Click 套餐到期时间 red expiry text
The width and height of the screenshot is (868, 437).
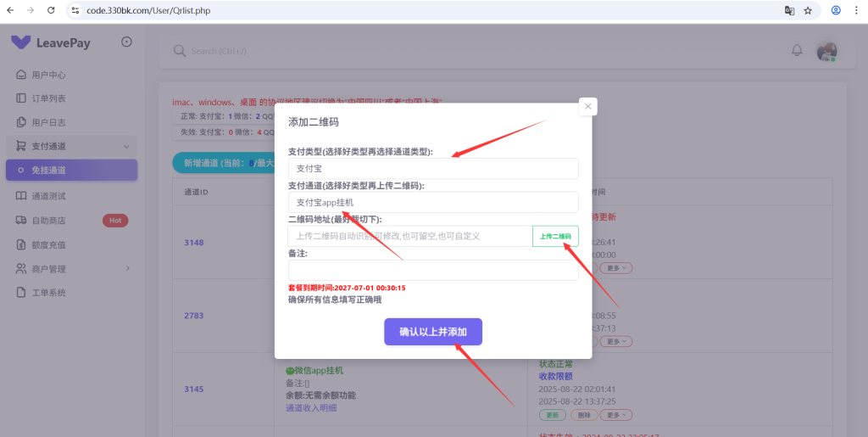coord(347,288)
